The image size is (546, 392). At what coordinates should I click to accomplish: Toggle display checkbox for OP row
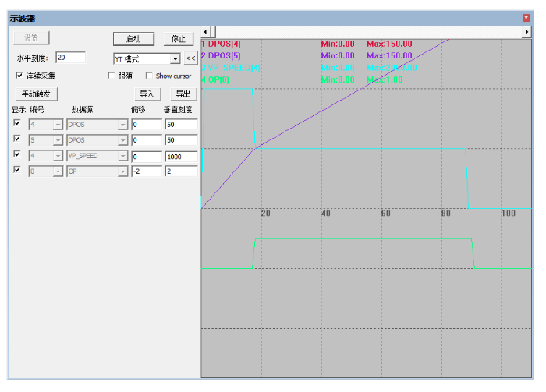coord(16,169)
